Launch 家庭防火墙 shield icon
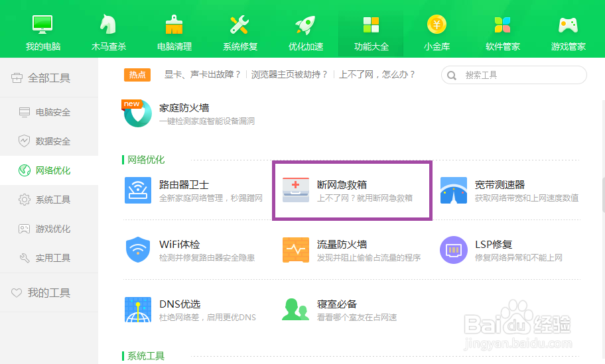This screenshot has width=605, height=364. [138, 113]
